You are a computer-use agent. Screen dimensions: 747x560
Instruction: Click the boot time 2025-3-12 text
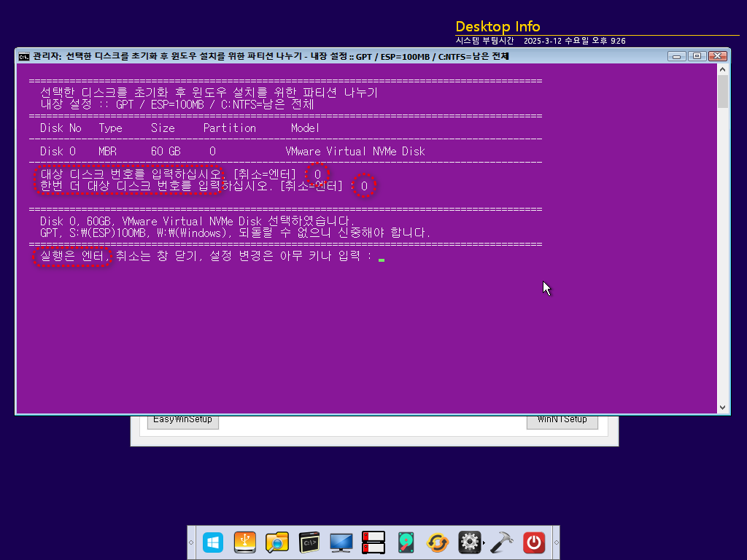575,41
